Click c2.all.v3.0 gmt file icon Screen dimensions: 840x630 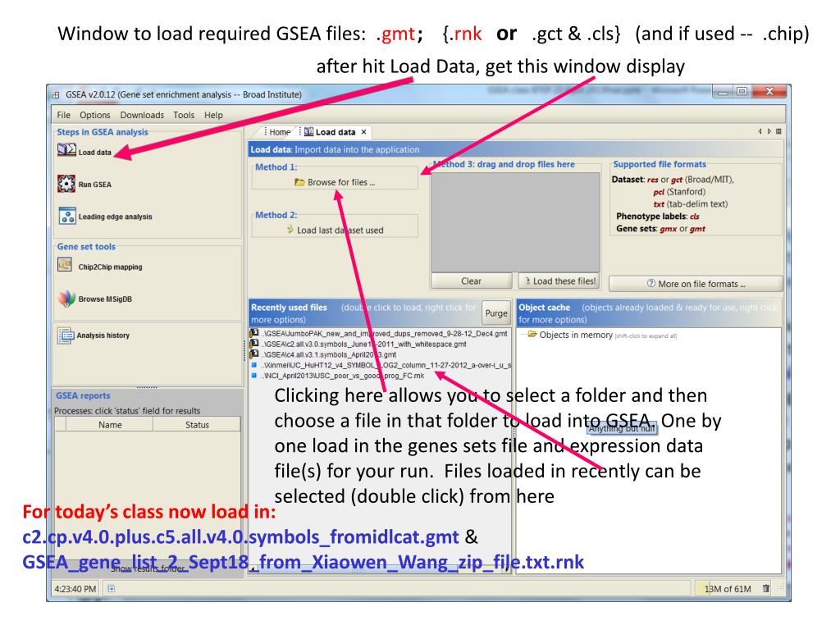pyautogui.click(x=254, y=344)
